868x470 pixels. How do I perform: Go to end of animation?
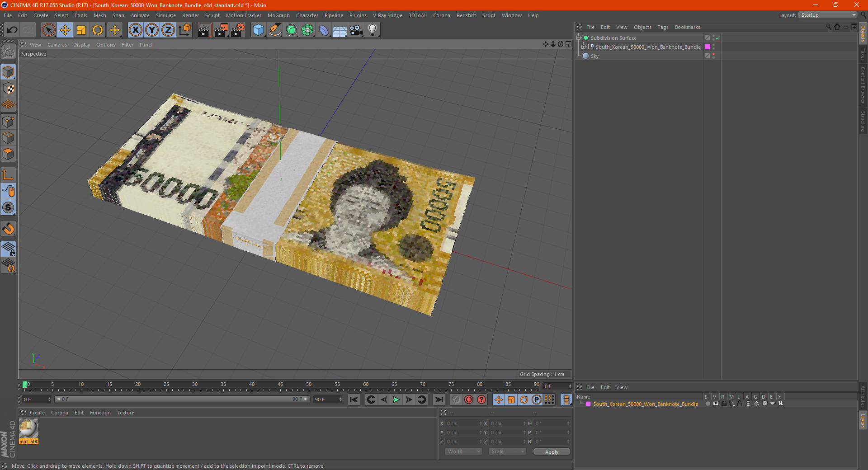[x=439, y=399]
